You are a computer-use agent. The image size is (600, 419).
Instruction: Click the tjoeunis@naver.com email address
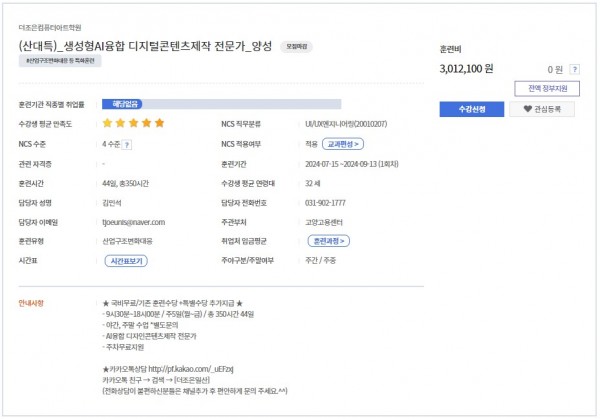134,222
